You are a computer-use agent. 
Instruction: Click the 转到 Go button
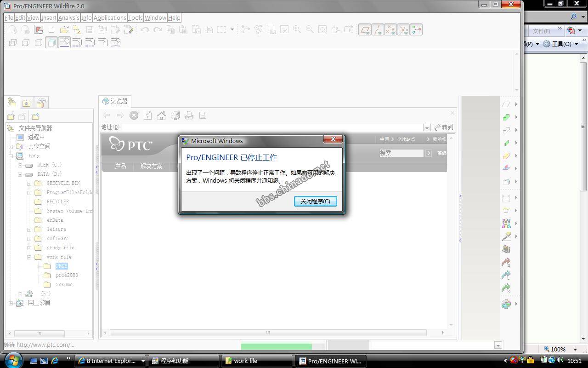(x=444, y=127)
